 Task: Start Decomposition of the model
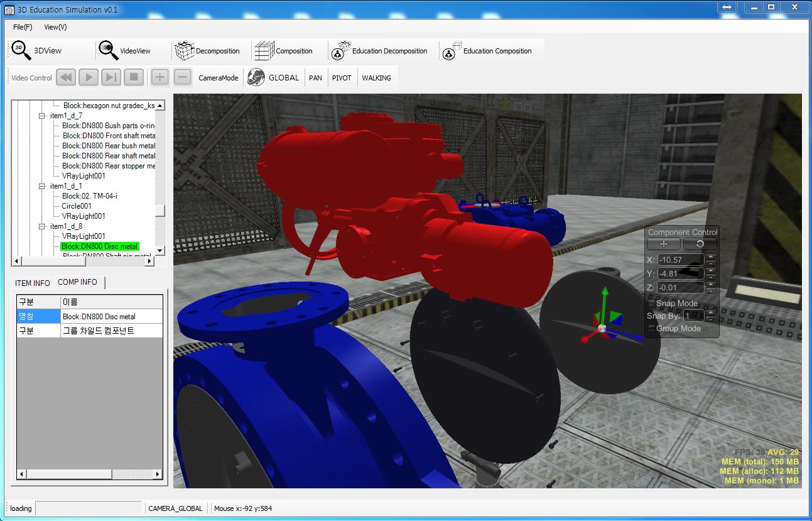click(207, 51)
